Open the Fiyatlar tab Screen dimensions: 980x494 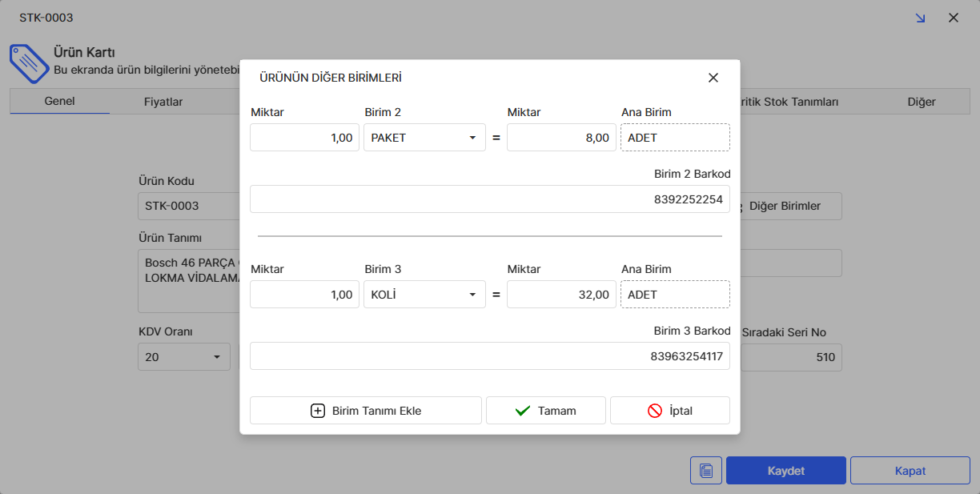pyautogui.click(x=163, y=102)
